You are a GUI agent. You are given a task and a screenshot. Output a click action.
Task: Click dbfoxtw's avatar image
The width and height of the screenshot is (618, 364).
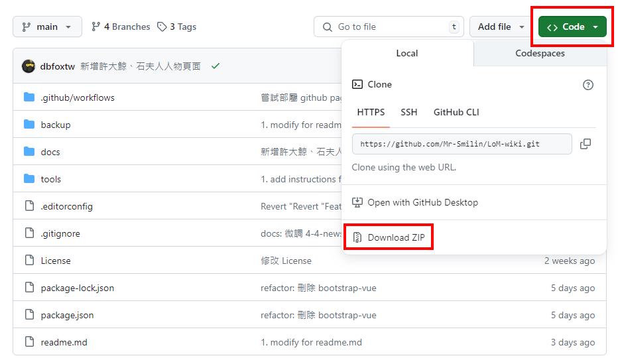click(29, 66)
